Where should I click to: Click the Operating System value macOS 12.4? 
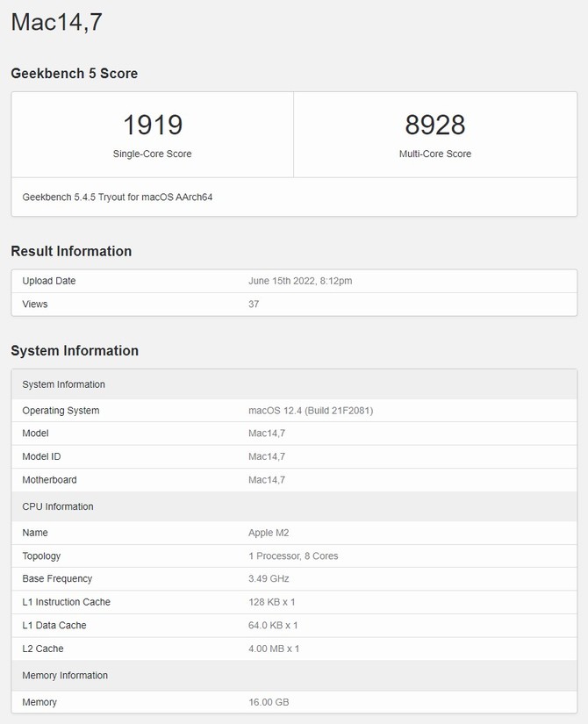click(311, 411)
